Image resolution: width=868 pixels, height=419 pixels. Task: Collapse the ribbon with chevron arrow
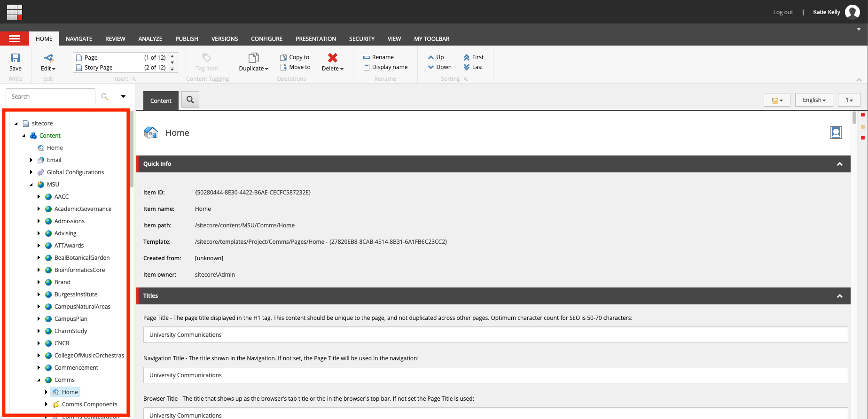[x=859, y=80]
